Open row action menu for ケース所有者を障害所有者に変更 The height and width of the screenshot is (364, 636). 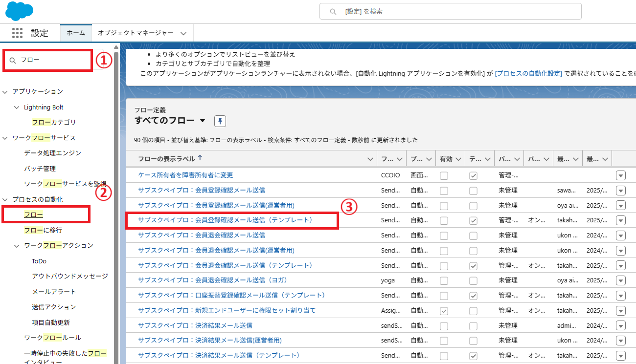click(620, 175)
